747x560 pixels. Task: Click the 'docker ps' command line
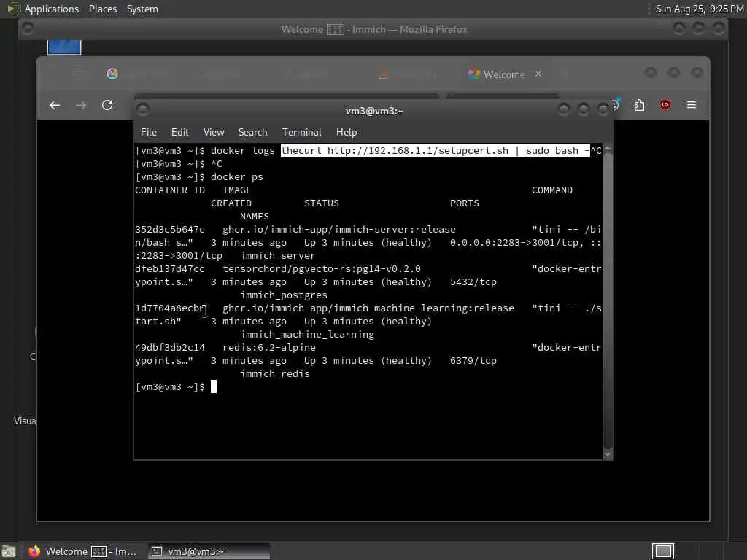tap(237, 177)
